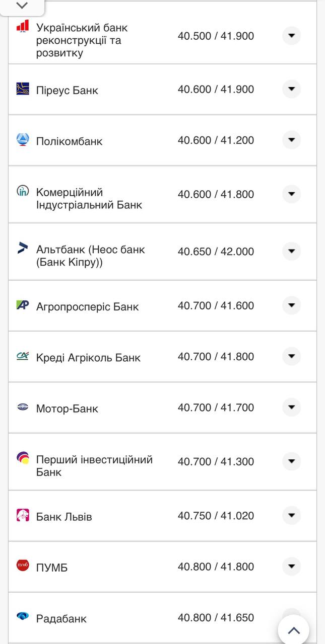Select the Альтбанк bird logo
This screenshot has height=644, width=325.
pyautogui.click(x=22, y=248)
